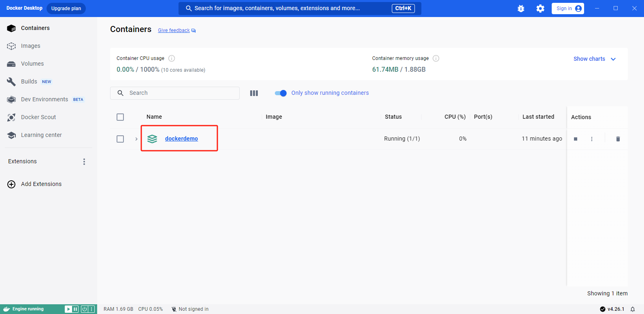Check the dockerdemo row checkbox

(x=120, y=139)
